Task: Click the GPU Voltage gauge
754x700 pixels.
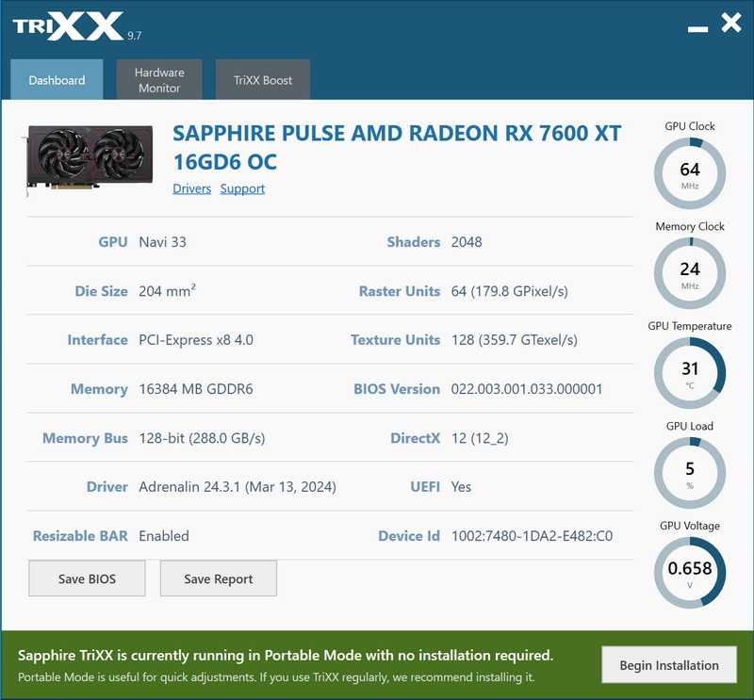Action: click(x=690, y=573)
